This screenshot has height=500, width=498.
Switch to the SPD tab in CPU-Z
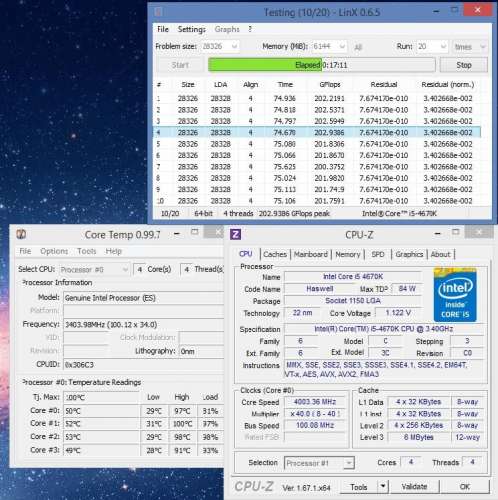[x=378, y=254]
